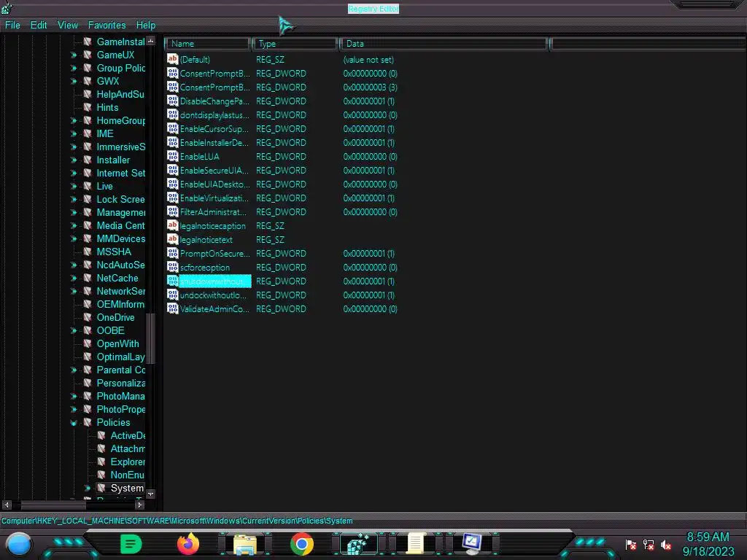747x560 pixels.
Task: Click the EnableCursorSup... DWORD icon
Action: coord(172,128)
